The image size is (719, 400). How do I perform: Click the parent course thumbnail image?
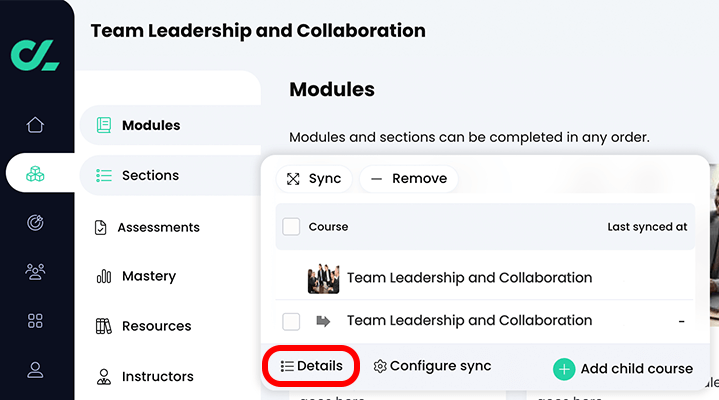click(322, 278)
